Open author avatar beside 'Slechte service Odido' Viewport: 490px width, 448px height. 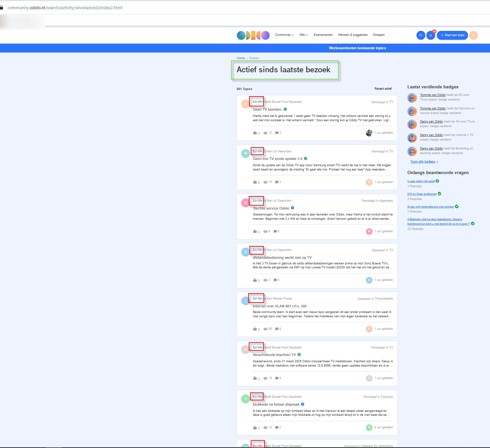(245, 203)
